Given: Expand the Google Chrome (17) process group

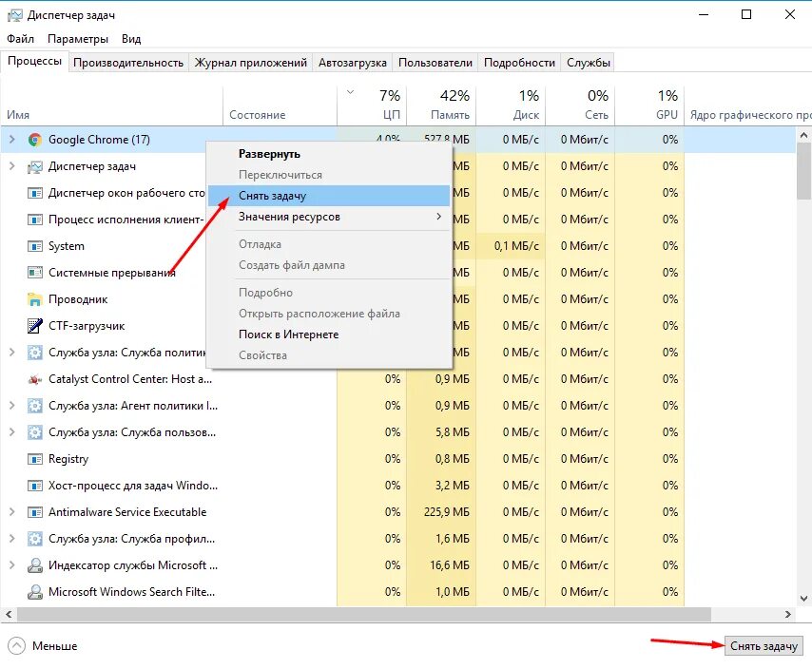Looking at the screenshot, I should (x=12, y=140).
